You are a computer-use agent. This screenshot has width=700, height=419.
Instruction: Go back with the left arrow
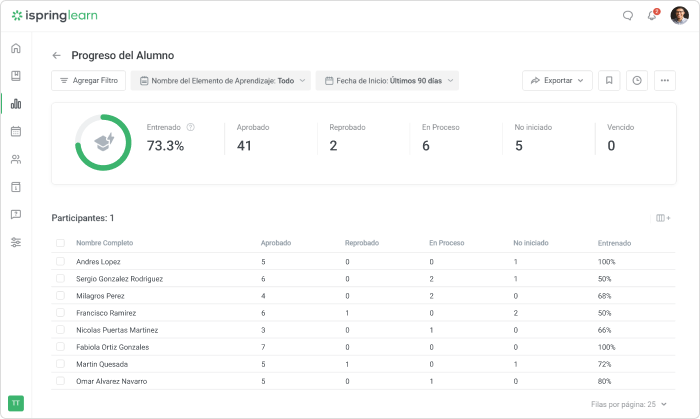[56, 55]
